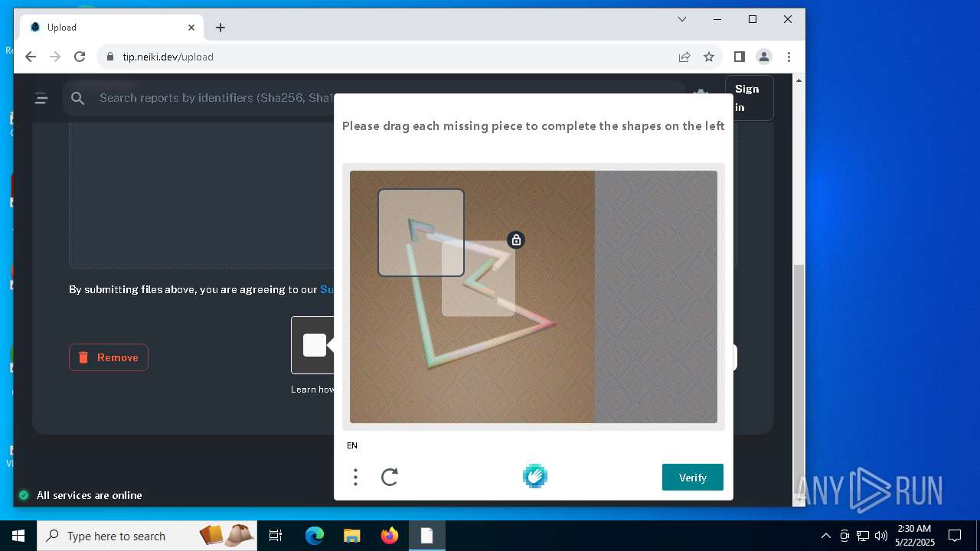Click the search magnifier icon
This screenshot has height=551, width=980.
[x=77, y=98]
